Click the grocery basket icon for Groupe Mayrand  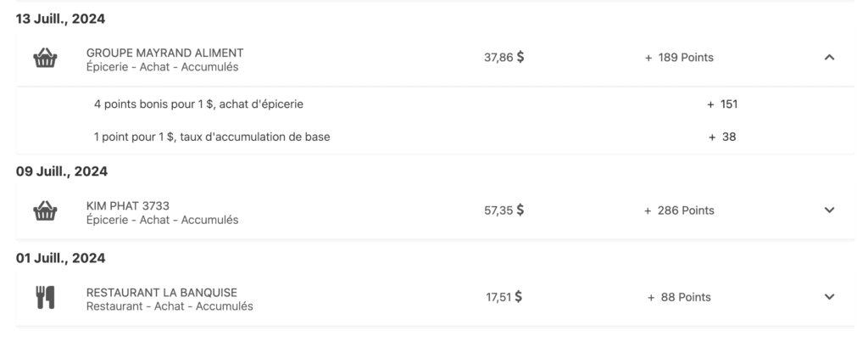[44, 59]
